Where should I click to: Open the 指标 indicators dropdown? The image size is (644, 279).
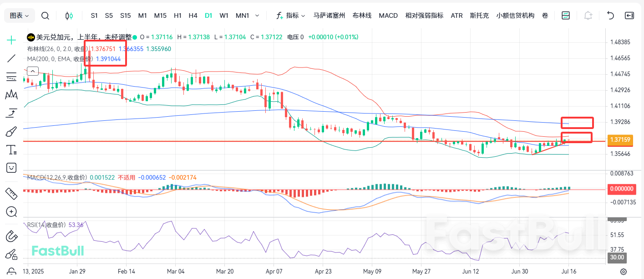(x=291, y=15)
